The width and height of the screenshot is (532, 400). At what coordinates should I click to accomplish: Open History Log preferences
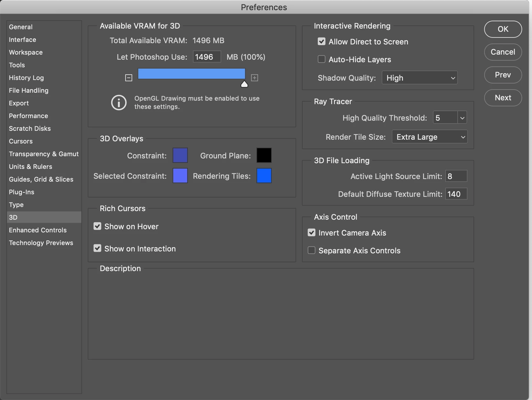44,78
